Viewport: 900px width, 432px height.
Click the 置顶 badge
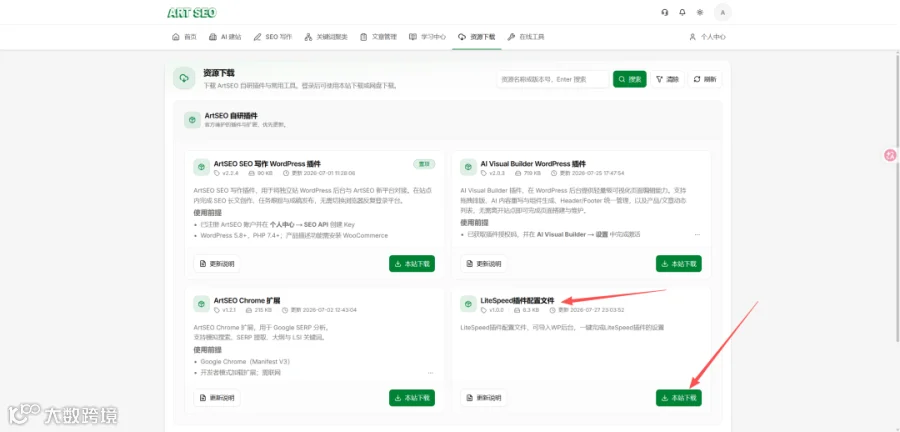[424, 164]
